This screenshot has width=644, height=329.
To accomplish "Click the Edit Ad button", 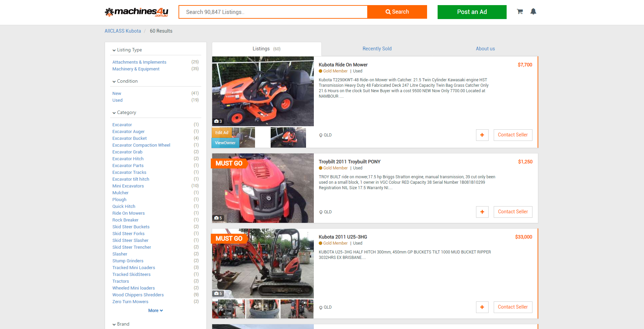I will 222,133.
